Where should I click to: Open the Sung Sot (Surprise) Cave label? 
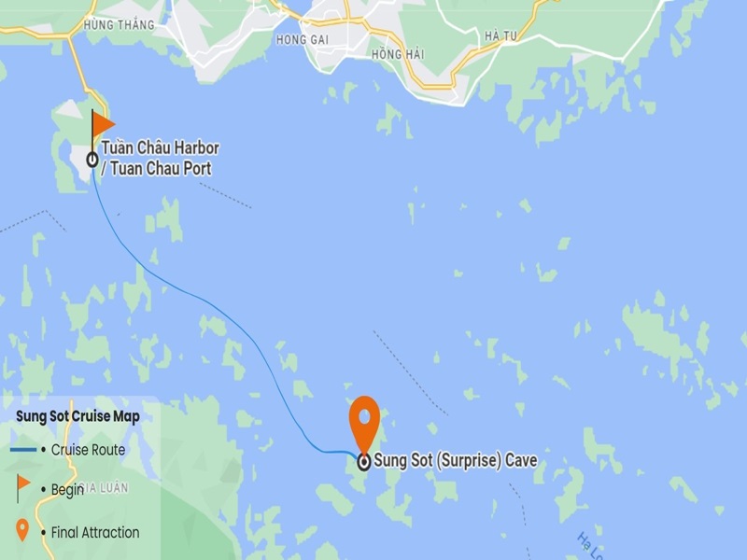click(456, 460)
